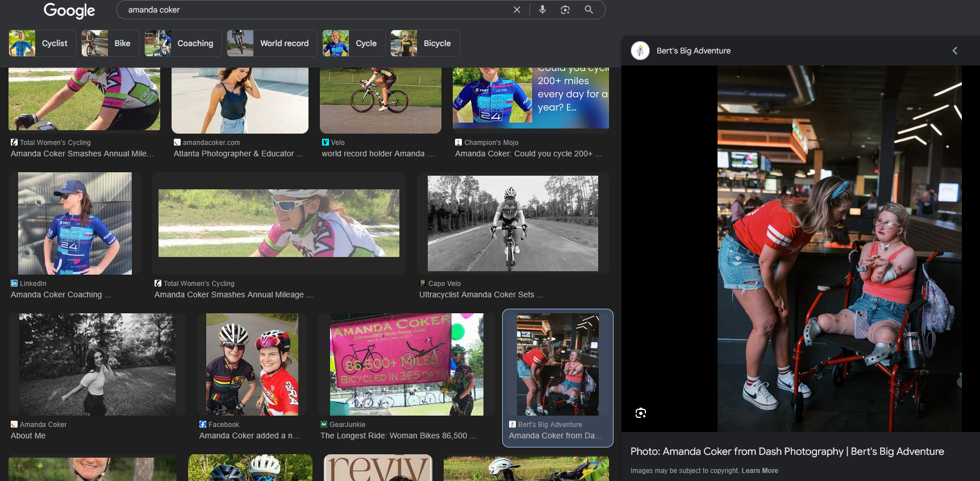This screenshot has height=481, width=980.
Task: Open 'Amanda Coker from Da...' selected result link
Action: pos(556,436)
